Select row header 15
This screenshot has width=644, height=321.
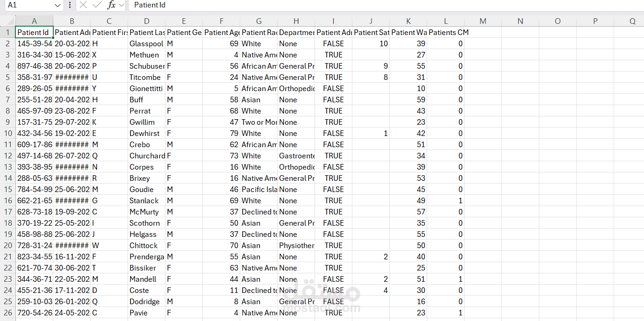7,189
